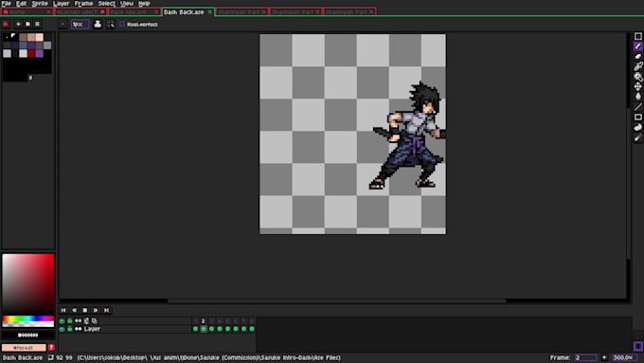
Task: Toggle all layers lock in timeline header
Action: pyautogui.click(x=70, y=320)
